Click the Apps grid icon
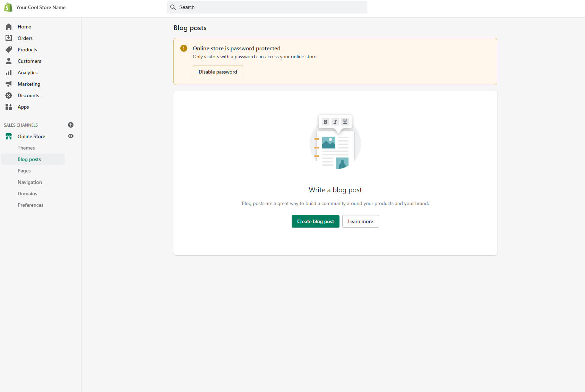The height and width of the screenshot is (392, 585). tap(9, 107)
